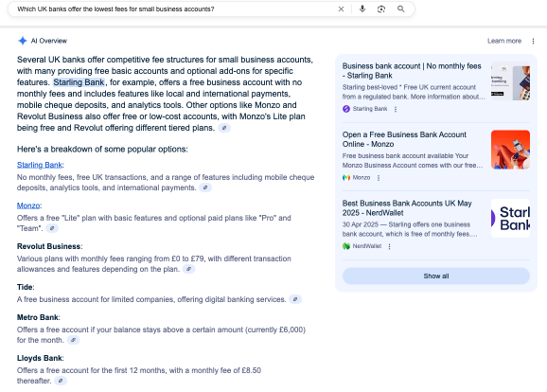
Task: Start voice search with the microphone icon
Action: click(362, 9)
